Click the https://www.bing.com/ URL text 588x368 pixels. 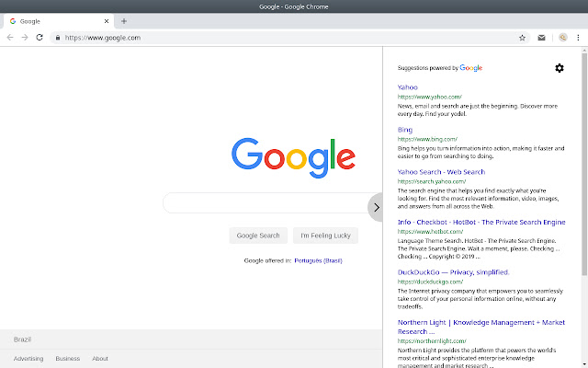(x=427, y=139)
